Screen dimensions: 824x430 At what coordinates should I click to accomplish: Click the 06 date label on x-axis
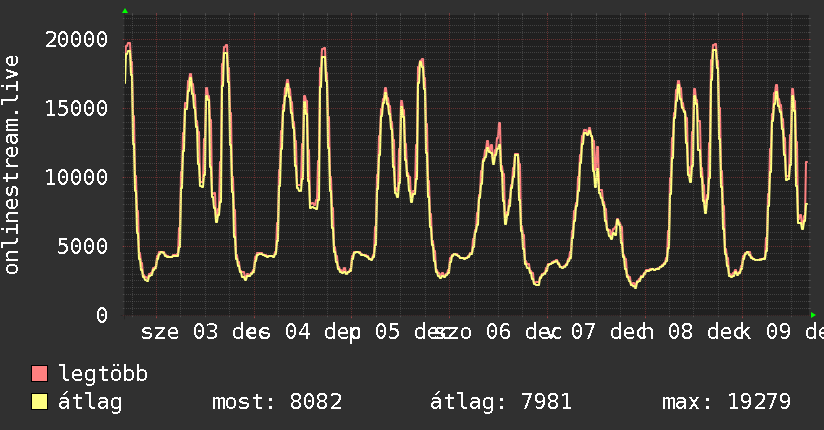tap(498, 332)
